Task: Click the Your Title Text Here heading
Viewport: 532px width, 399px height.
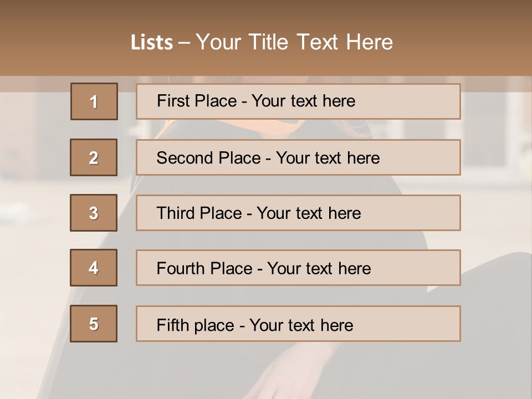Action: (294, 43)
